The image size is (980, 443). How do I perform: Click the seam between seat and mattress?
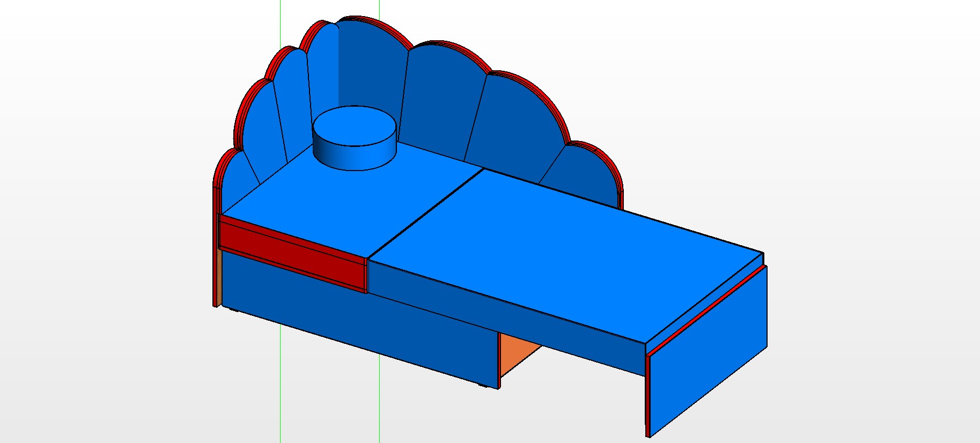pos(424,213)
